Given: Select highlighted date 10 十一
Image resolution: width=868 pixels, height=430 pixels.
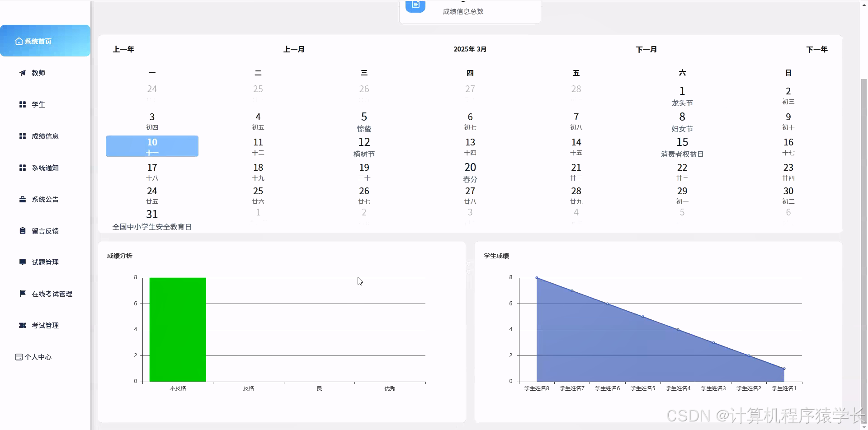Looking at the screenshot, I should 152,146.
